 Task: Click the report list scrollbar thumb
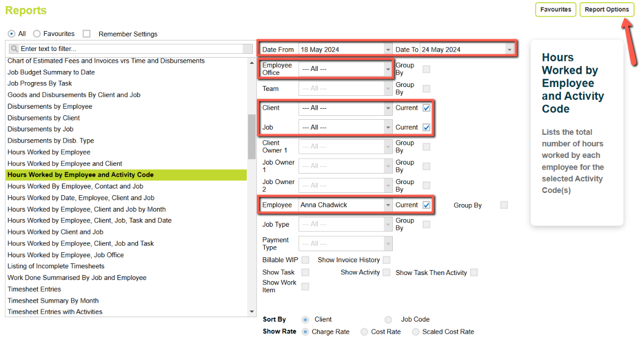252,136
